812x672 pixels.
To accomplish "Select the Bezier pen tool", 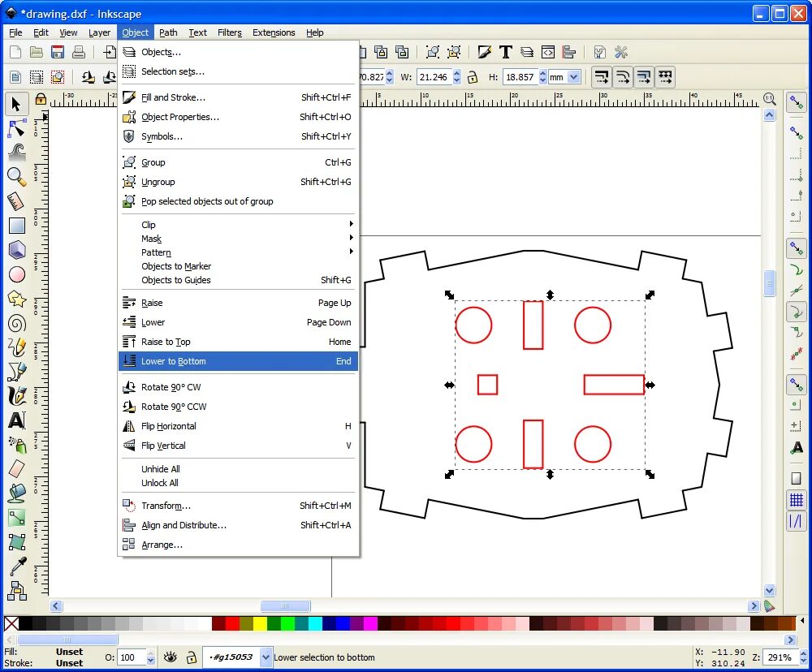I will coord(16,372).
